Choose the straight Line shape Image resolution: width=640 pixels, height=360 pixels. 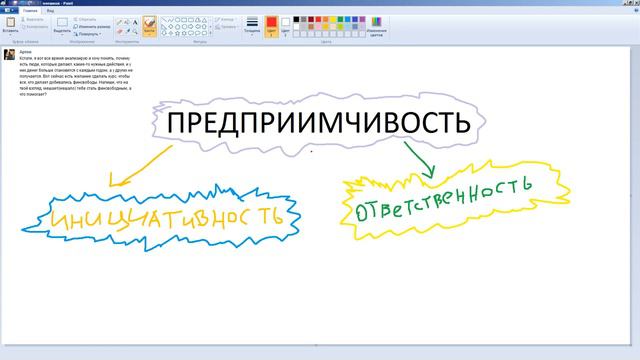[164, 20]
